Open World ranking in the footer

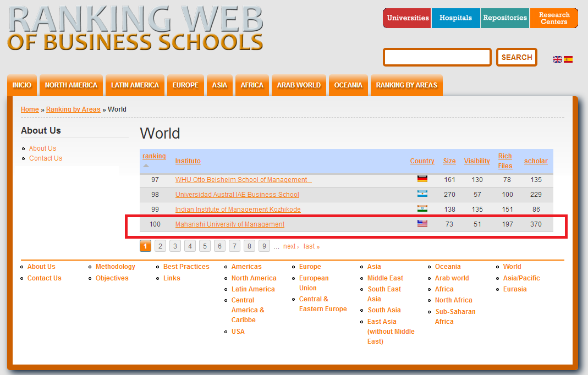click(x=512, y=267)
